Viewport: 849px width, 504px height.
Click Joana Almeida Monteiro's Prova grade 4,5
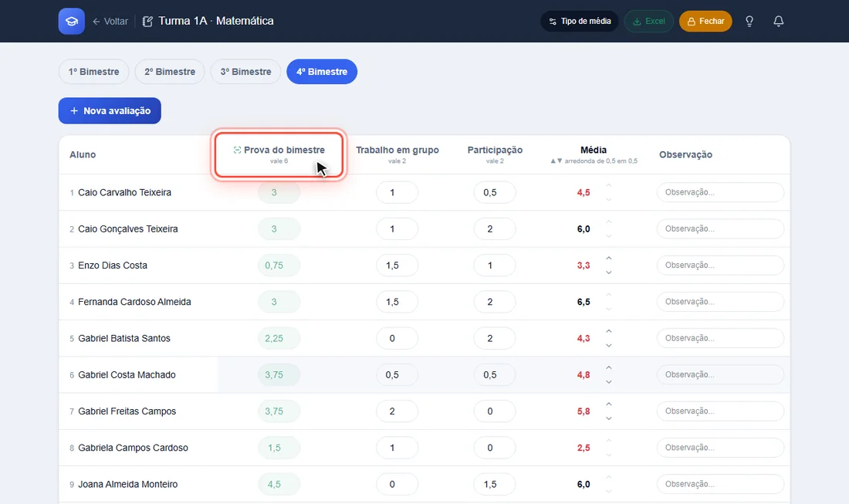pyautogui.click(x=279, y=484)
